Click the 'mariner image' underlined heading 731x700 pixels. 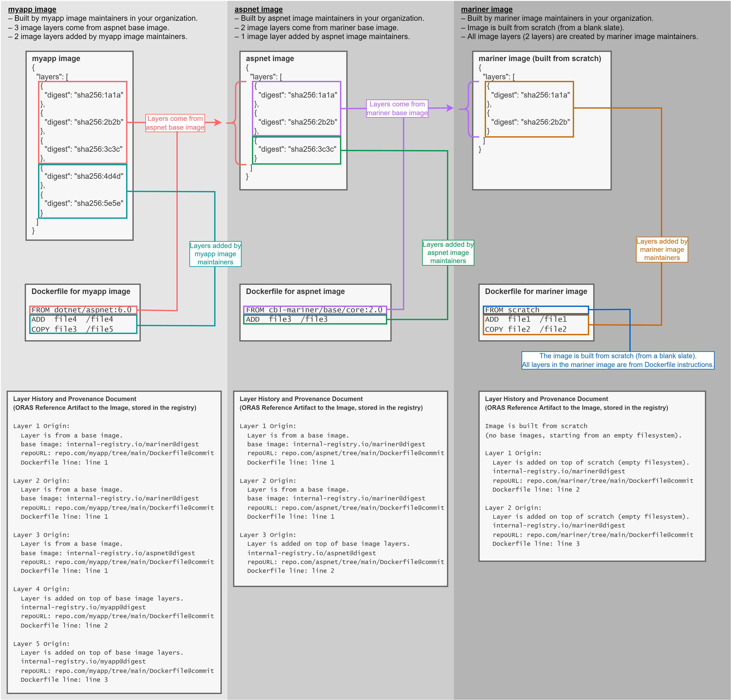click(487, 9)
